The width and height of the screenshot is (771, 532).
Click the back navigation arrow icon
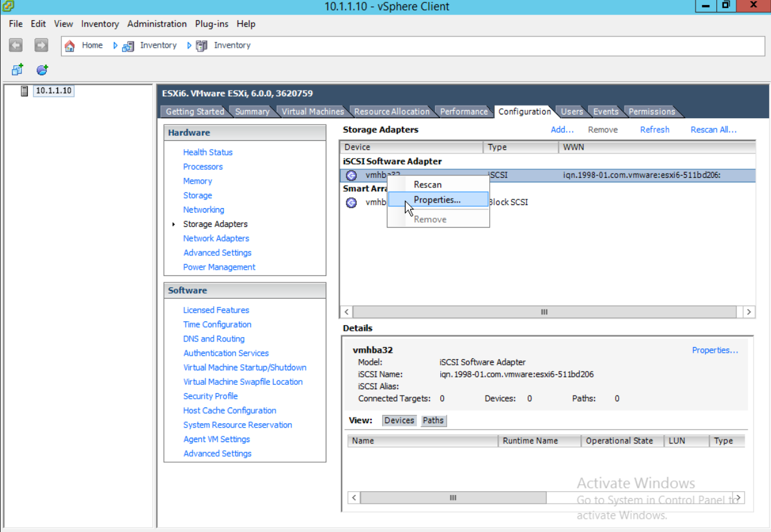15,45
